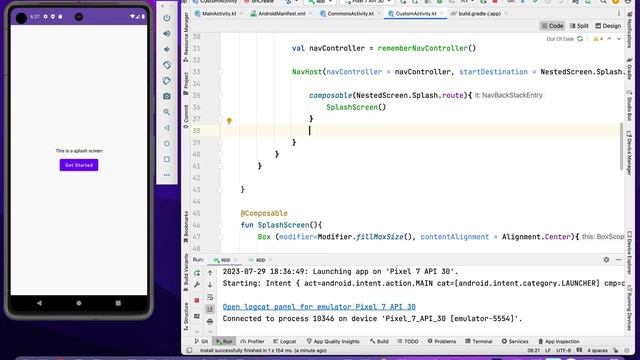The width and height of the screenshot is (640, 360).
Task: Click the emulator zoom magnifier icon
Action: pyautogui.click(x=167, y=112)
